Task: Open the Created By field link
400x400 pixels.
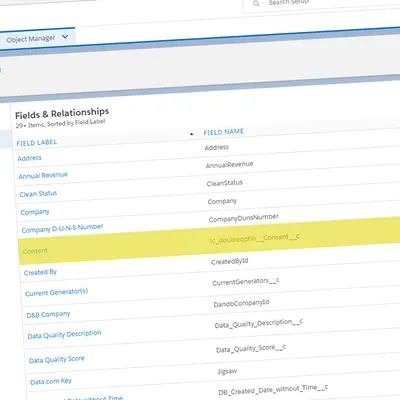Action: point(40,272)
